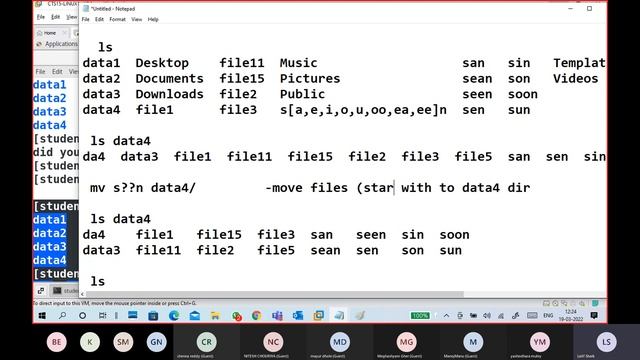Image resolution: width=640 pixels, height=360 pixels.
Task: Minimize the Notepad window
Action: coord(571,9)
